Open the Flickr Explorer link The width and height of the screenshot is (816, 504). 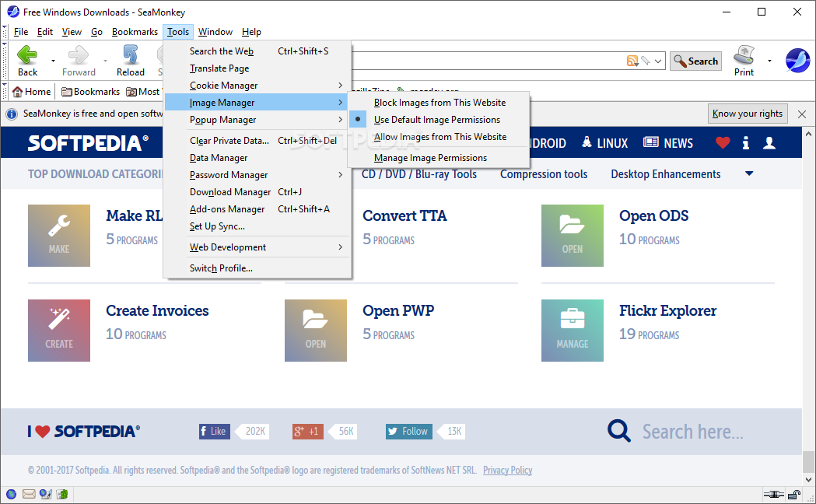point(667,310)
